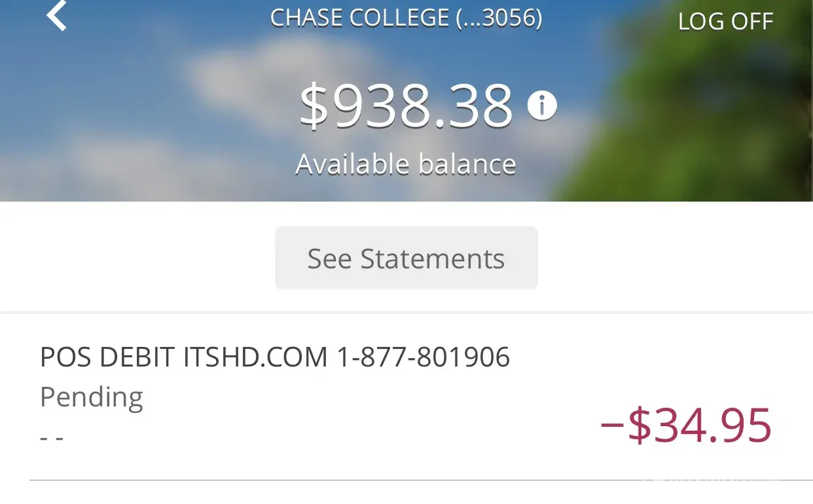Open the balance info icon
The width and height of the screenshot is (813, 504).
click(x=541, y=105)
